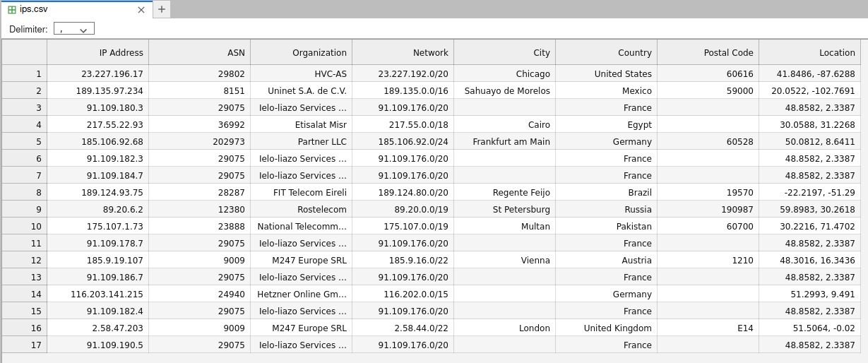
Task: Click the Postal Code column header
Action: 708,53
